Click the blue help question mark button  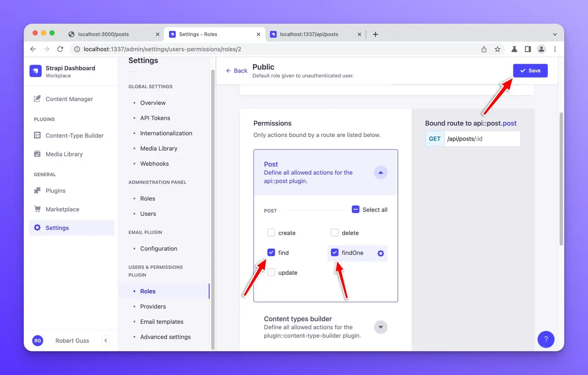point(546,339)
